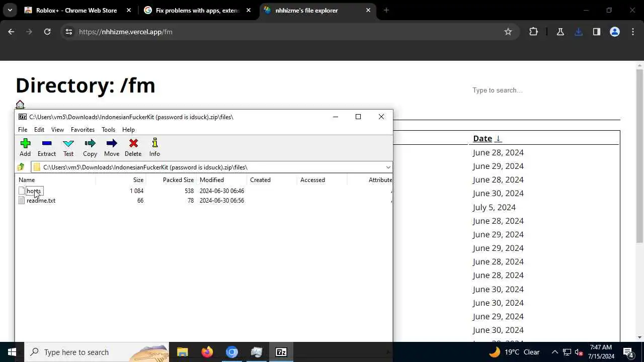
Task: Sort 7-Zip list by Packed Size column
Action: [171, 180]
